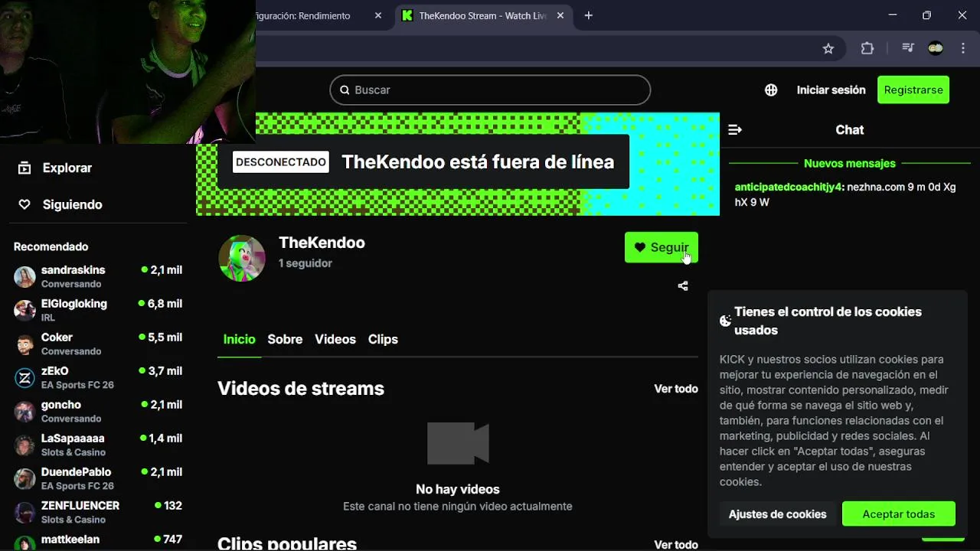This screenshot has width=980, height=551.
Task: Click TheKendoo channel title text
Action: [322, 243]
